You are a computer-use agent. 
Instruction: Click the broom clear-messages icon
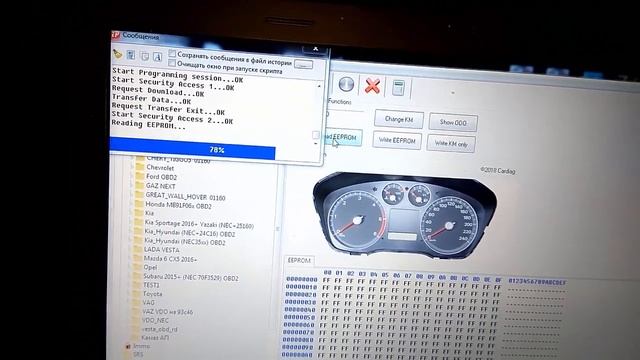tap(118, 53)
